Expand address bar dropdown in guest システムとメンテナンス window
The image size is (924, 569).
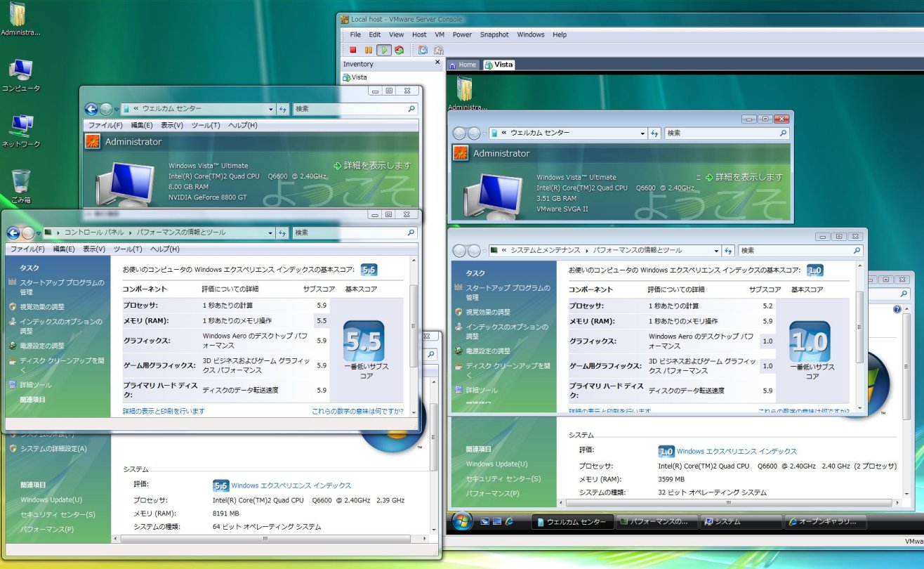pyautogui.click(x=717, y=250)
